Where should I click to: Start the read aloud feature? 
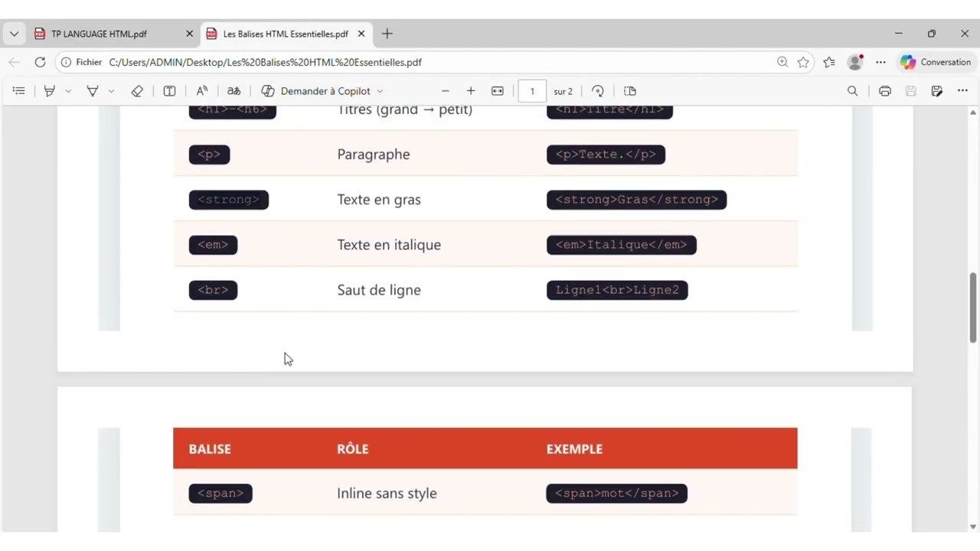pyautogui.click(x=202, y=91)
